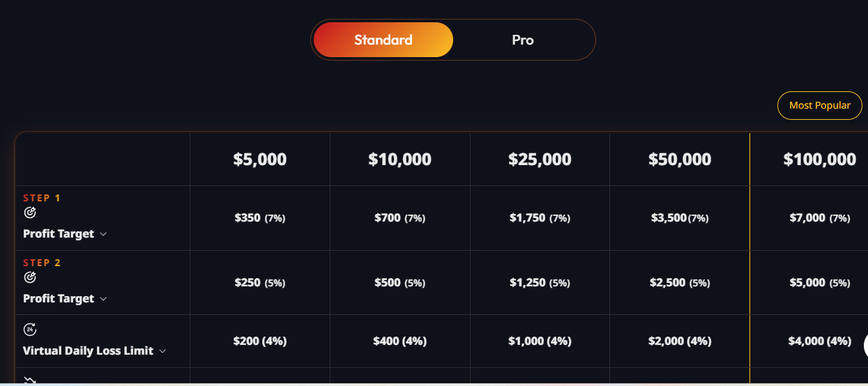
Task: Select the $50,000 account column header
Action: click(x=680, y=160)
